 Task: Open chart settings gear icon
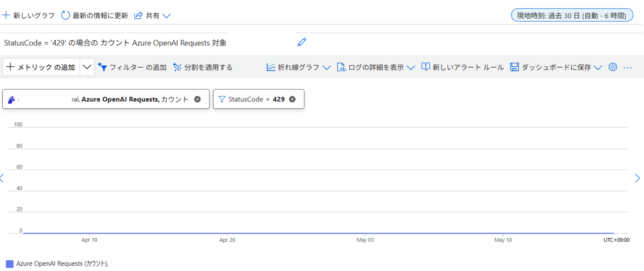point(613,67)
